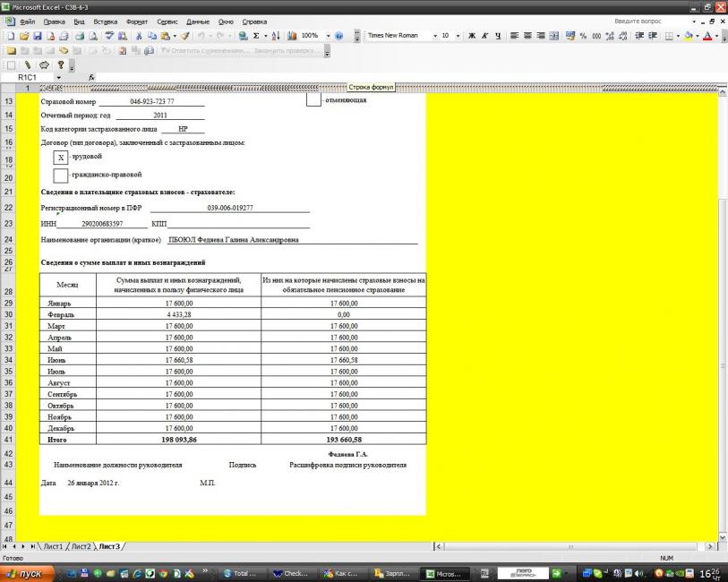Click the Merge and Center icon

555,36
